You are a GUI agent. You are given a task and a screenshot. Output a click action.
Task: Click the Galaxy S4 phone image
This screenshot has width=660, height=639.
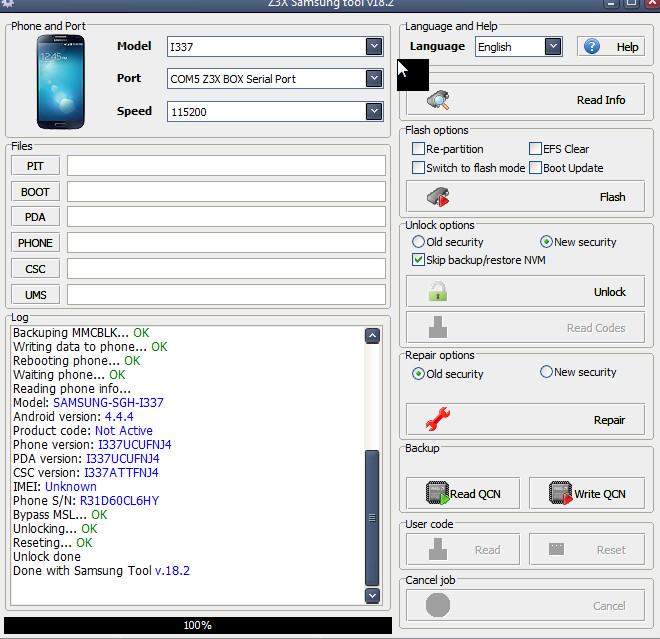pyautogui.click(x=61, y=82)
